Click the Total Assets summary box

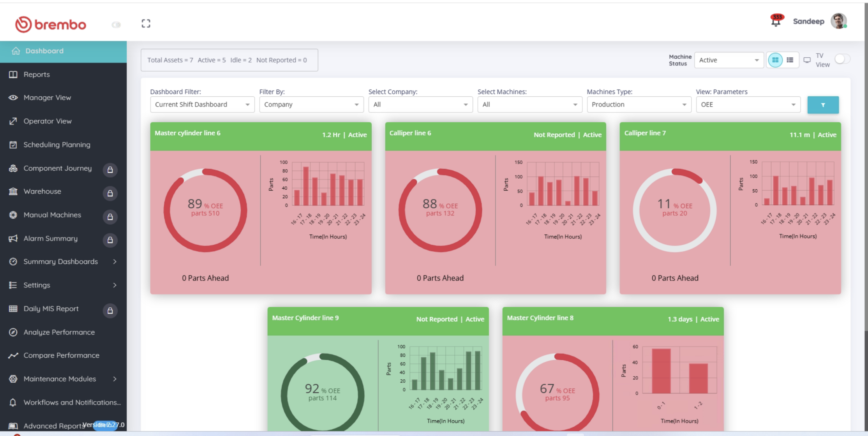pos(229,60)
